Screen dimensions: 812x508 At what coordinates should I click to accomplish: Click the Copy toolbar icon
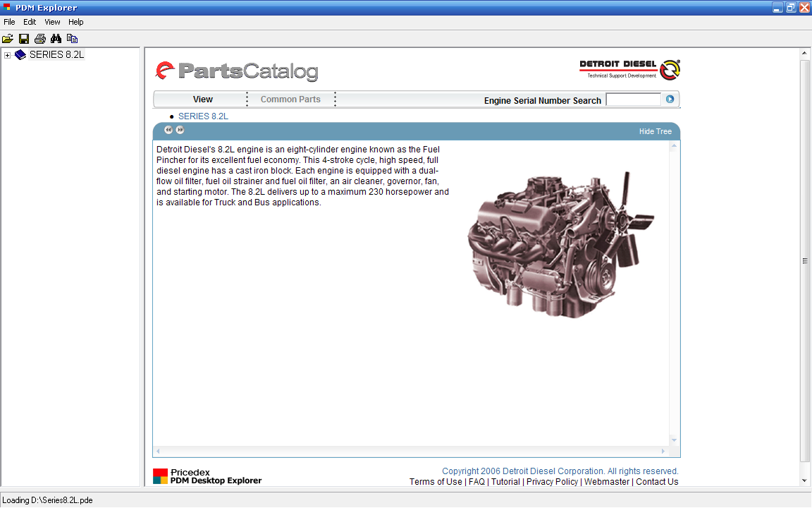point(72,38)
